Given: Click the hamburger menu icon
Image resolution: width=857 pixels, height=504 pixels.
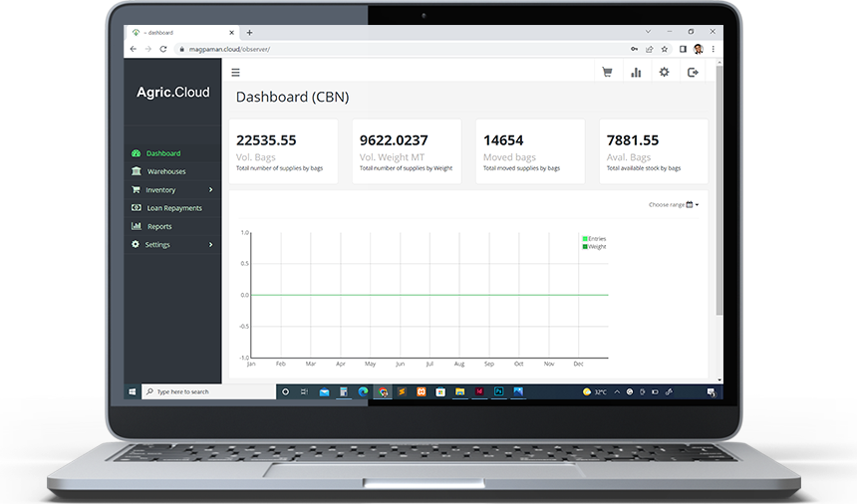Looking at the screenshot, I should tap(236, 73).
